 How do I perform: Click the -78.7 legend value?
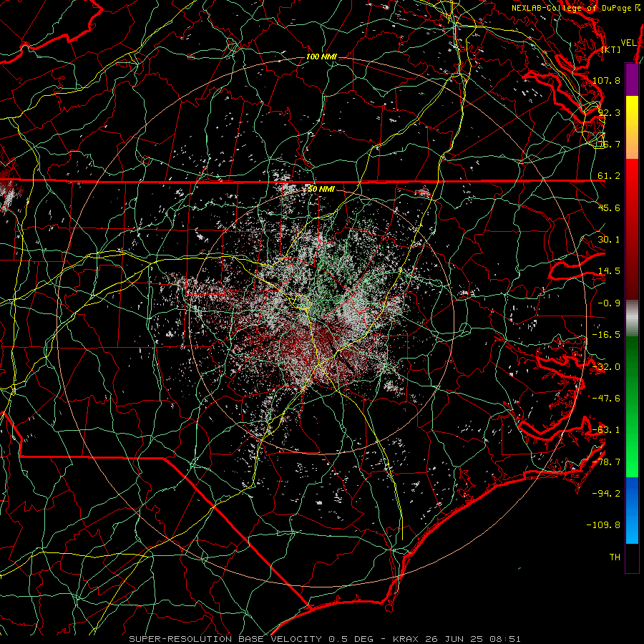coord(606,462)
